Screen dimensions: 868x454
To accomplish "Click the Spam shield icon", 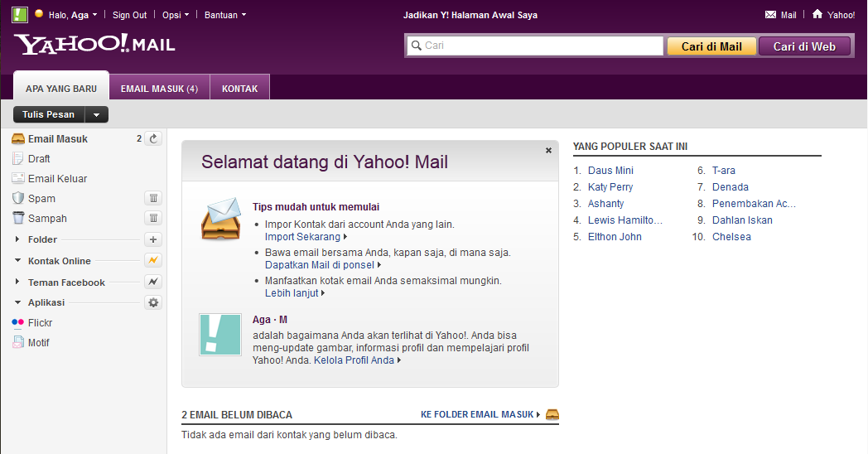I will [x=18, y=198].
